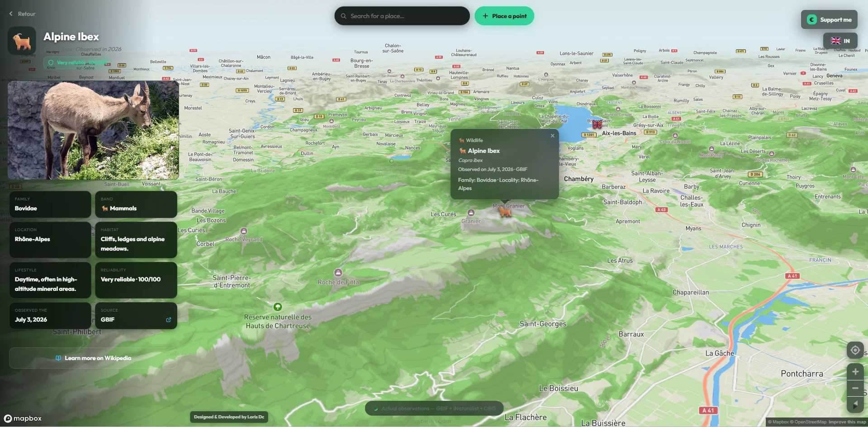This screenshot has width=868, height=427.
Task: Click the Band Mammals card
Action: point(136,204)
